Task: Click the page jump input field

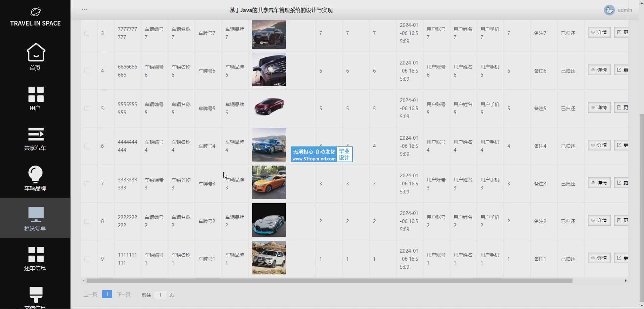Action: point(160,295)
